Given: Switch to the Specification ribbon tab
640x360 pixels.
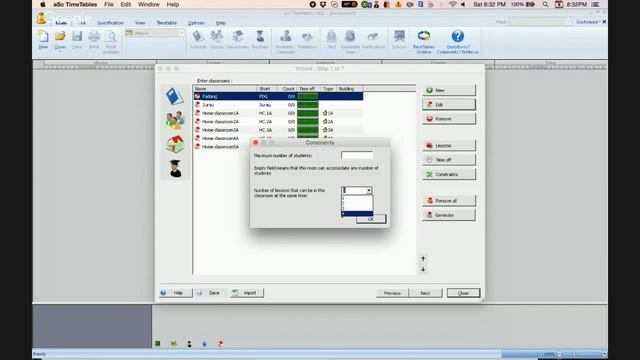Looking at the screenshot, I should click(x=110, y=23).
